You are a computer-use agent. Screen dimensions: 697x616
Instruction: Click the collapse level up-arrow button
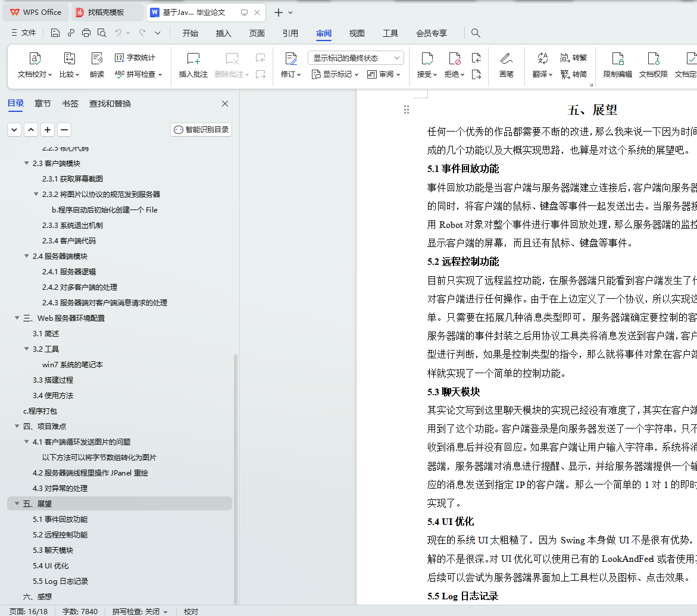(31, 130)
